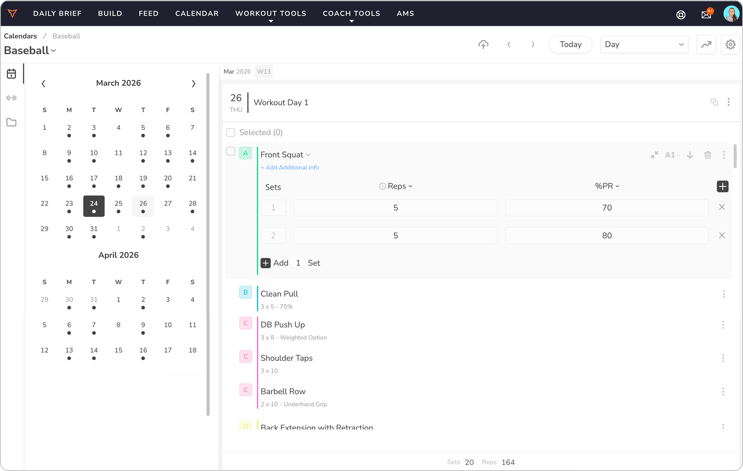Screen dimensions: 743x471
Task: Add a column with plus icon
Action: click(722, 186)
